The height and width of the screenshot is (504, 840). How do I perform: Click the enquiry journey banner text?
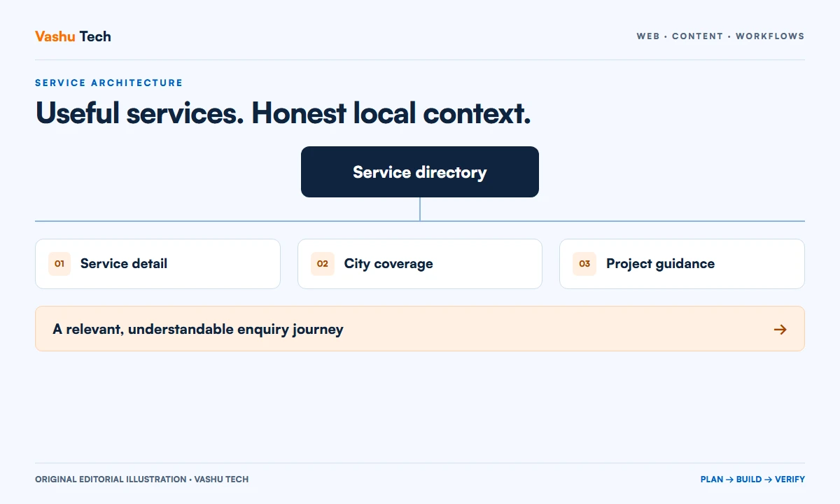tap(198, 329)
